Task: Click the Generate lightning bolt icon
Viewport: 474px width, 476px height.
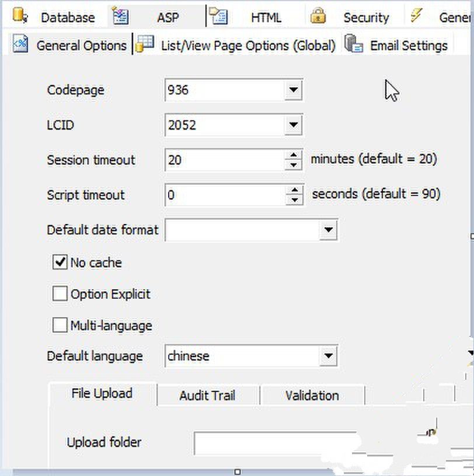Action: point(416,15)
